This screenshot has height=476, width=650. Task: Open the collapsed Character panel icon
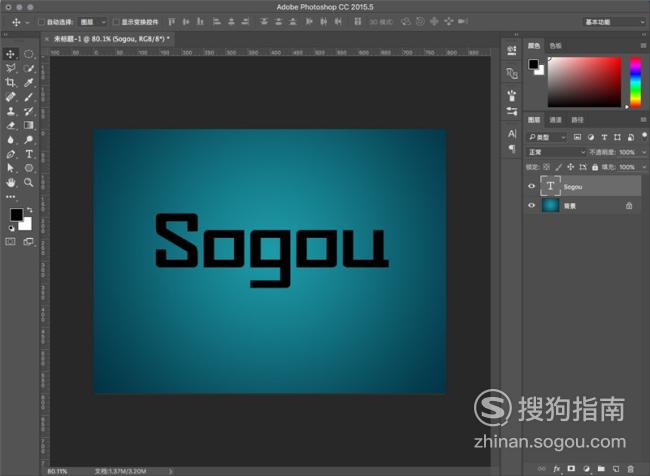pyautogui.click(x=512, y=134)
